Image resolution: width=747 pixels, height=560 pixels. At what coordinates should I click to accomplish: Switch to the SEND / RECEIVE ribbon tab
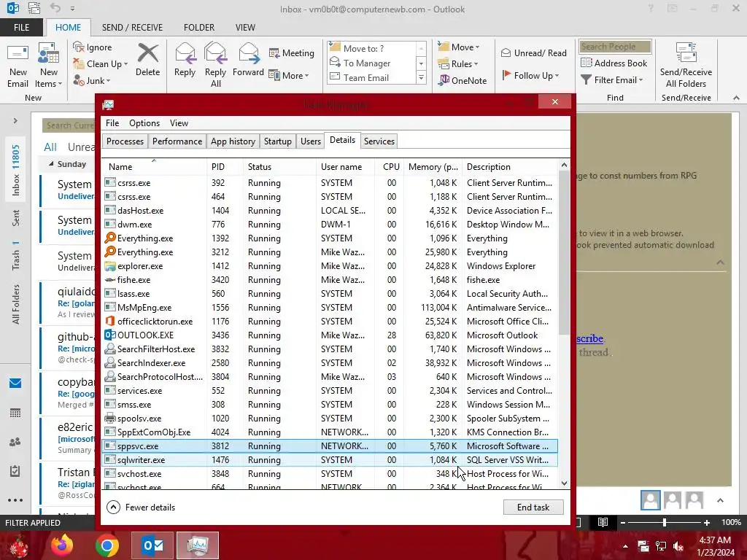132,28
